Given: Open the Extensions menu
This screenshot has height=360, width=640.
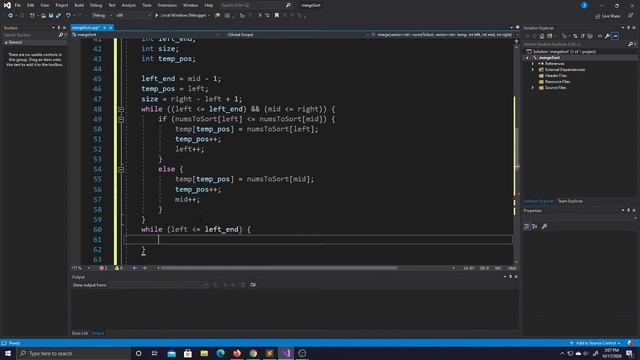Looking at the screenshot, I should click(167, 5).
